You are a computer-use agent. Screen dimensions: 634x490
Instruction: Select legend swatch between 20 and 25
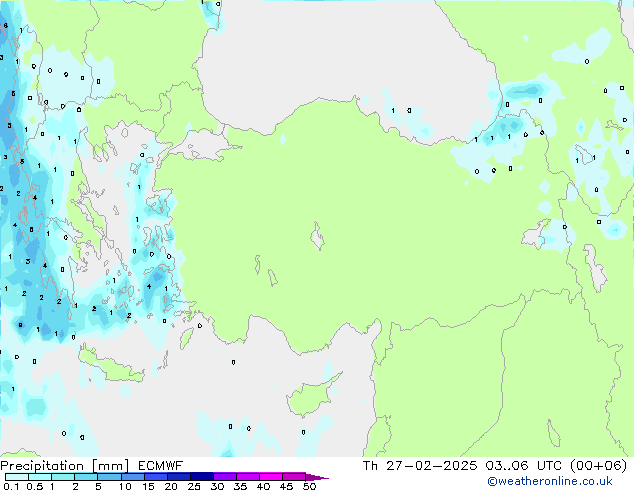[x=182, y=477]
